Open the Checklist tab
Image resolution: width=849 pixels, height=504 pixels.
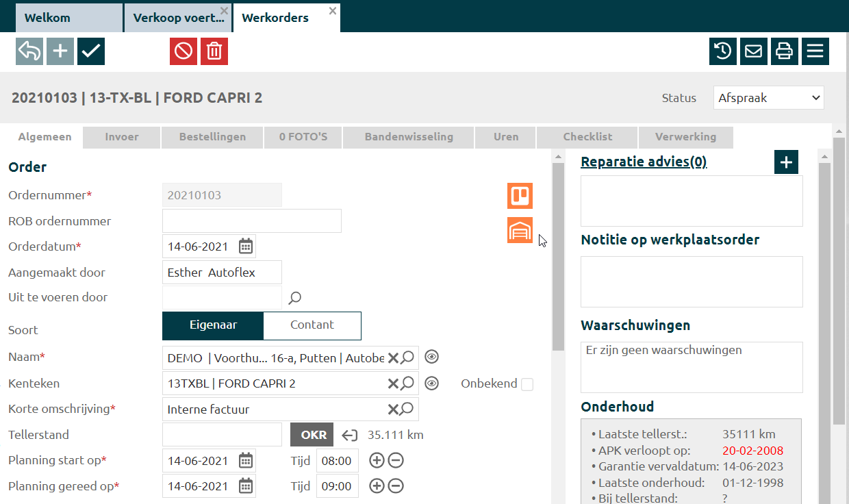point(587,137)
